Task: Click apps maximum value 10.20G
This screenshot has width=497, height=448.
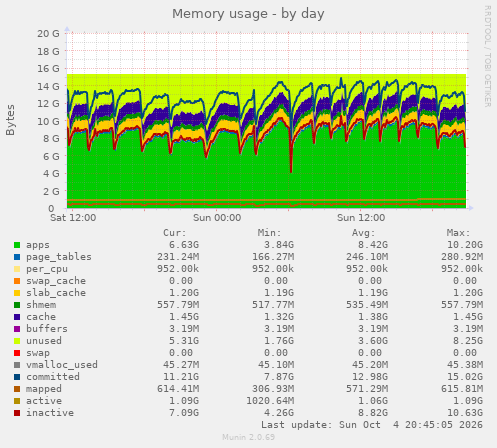Action: (x=465, y=245)
